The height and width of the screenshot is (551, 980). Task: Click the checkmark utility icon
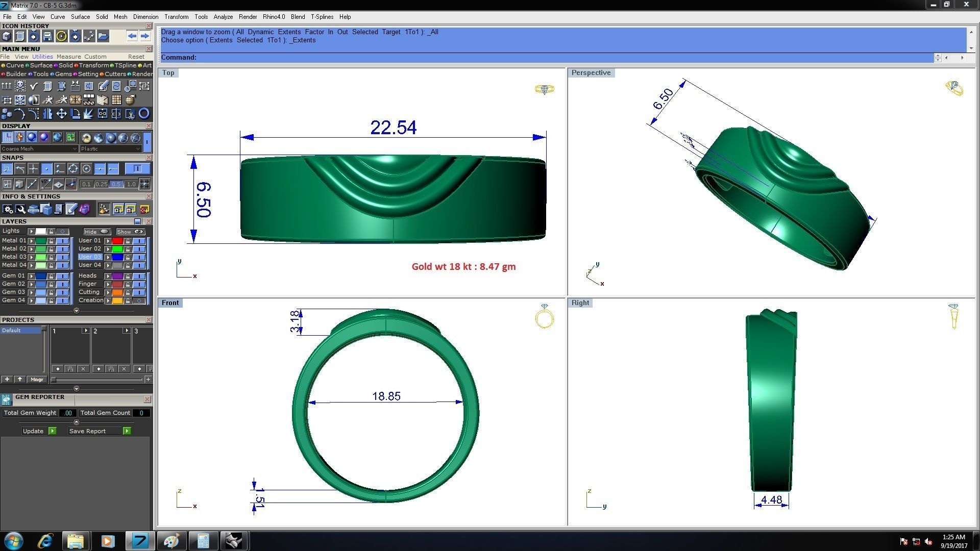34,86
